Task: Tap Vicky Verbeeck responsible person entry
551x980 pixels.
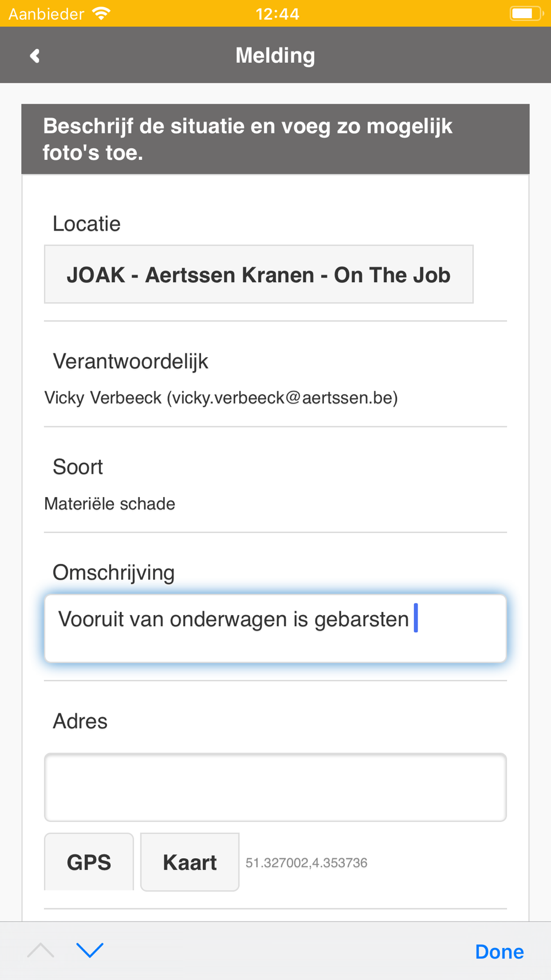Action: [221, 397]
